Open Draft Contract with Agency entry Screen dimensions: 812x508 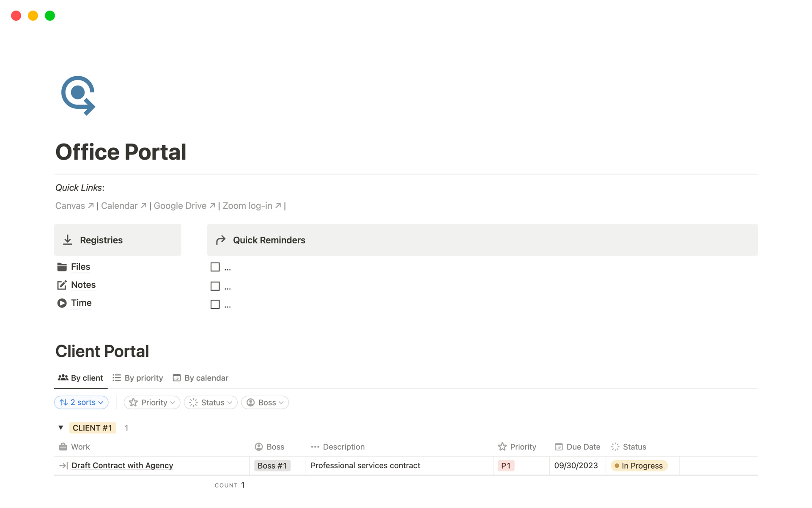pos(122,466)
